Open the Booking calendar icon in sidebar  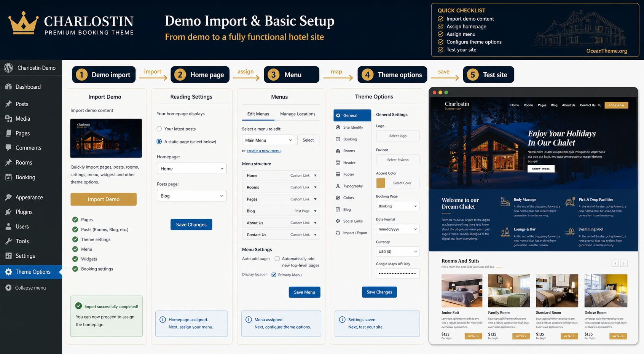click(8, 177)
